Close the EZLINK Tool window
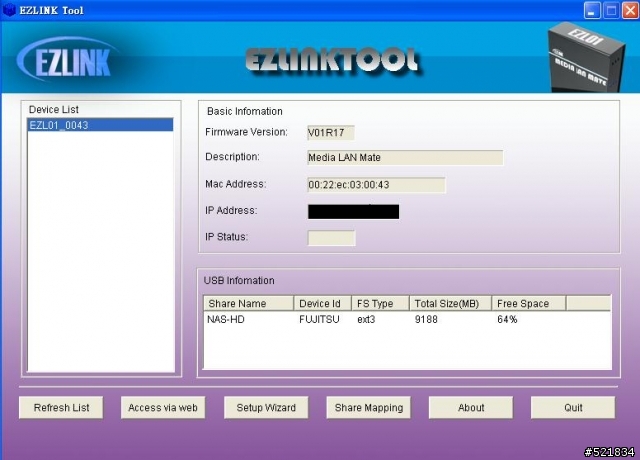Image resolution: width=640 pixels, height=460 pixels. (630, 10)
